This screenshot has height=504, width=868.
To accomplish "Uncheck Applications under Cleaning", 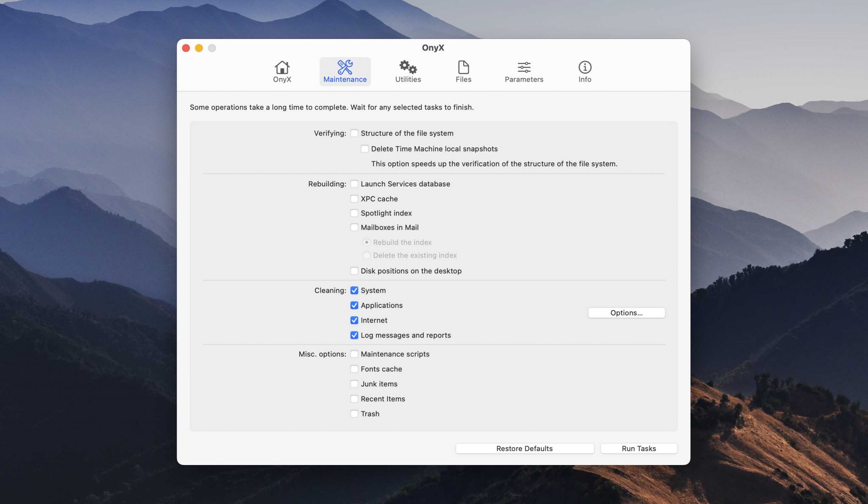I will tap(354, 305).
